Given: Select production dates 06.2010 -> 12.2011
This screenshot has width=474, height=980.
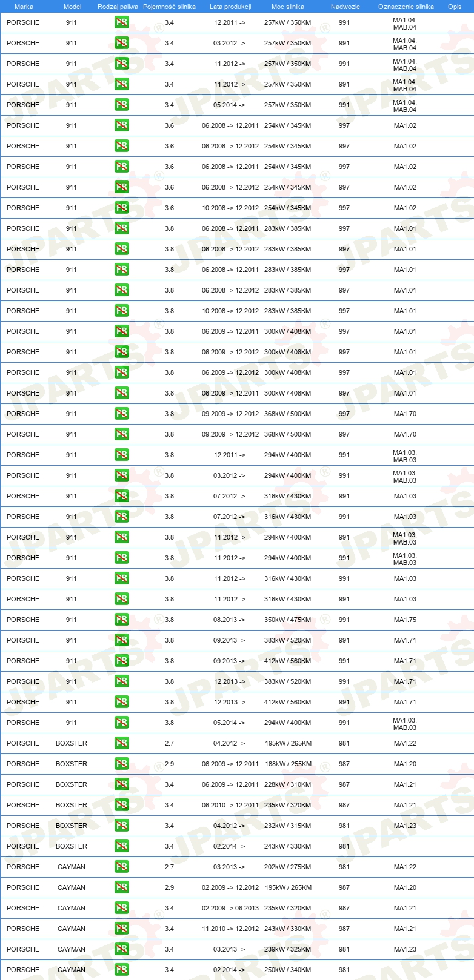Looking at the screenshot, I should (x=230, y=805).
